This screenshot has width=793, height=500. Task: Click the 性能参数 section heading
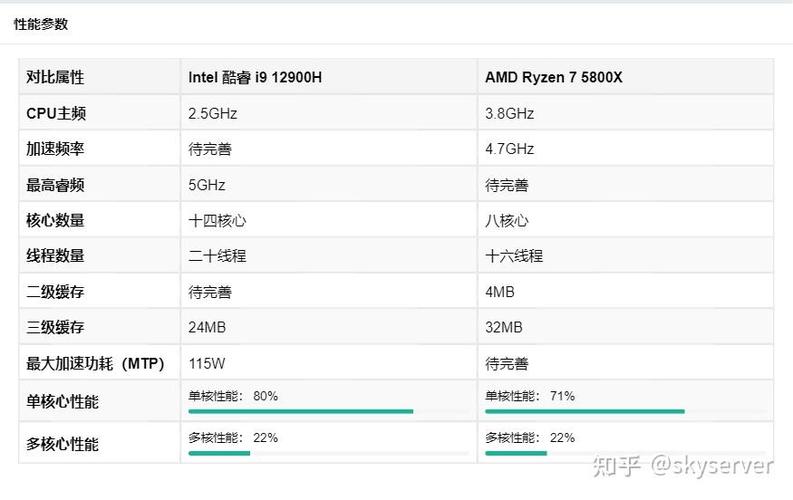(41, 24)
